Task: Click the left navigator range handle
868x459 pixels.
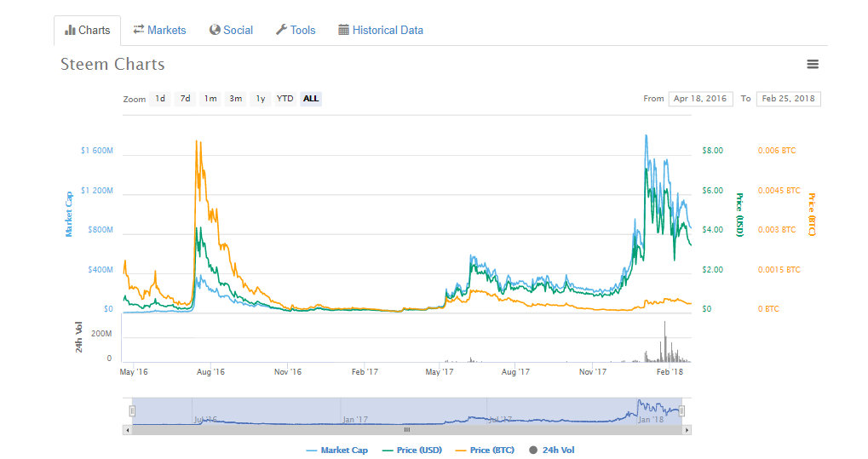Action: pyautogui.click(x=132, y=410)
